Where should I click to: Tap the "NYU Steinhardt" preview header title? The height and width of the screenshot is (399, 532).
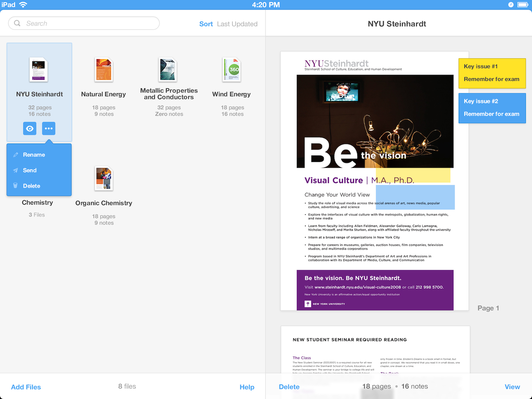pos(397,24)
